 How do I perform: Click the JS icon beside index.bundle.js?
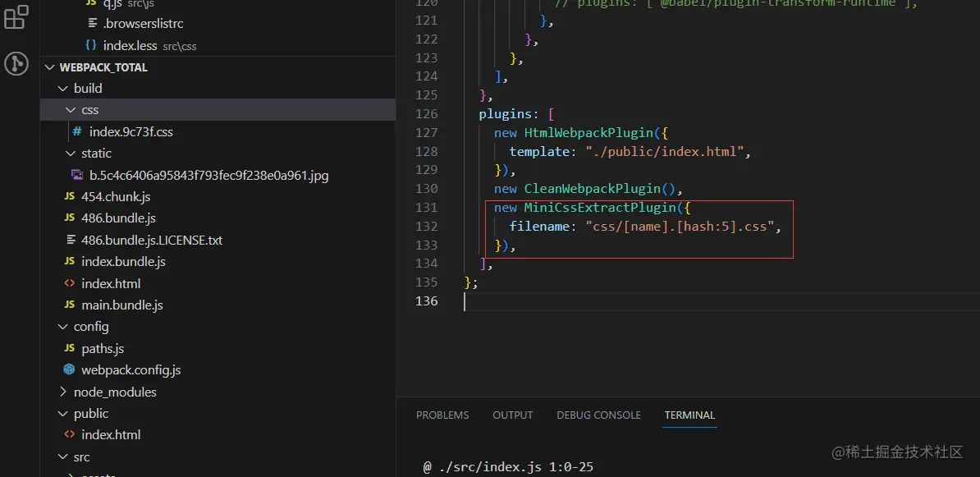click(x=70, y=262)
